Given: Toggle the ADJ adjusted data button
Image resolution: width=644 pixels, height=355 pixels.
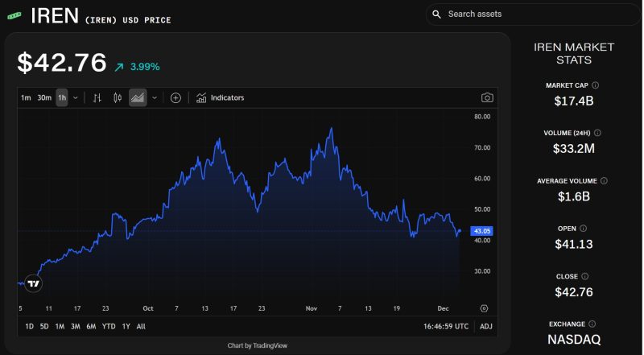Looking at the screenshot, I should (486, 326).
